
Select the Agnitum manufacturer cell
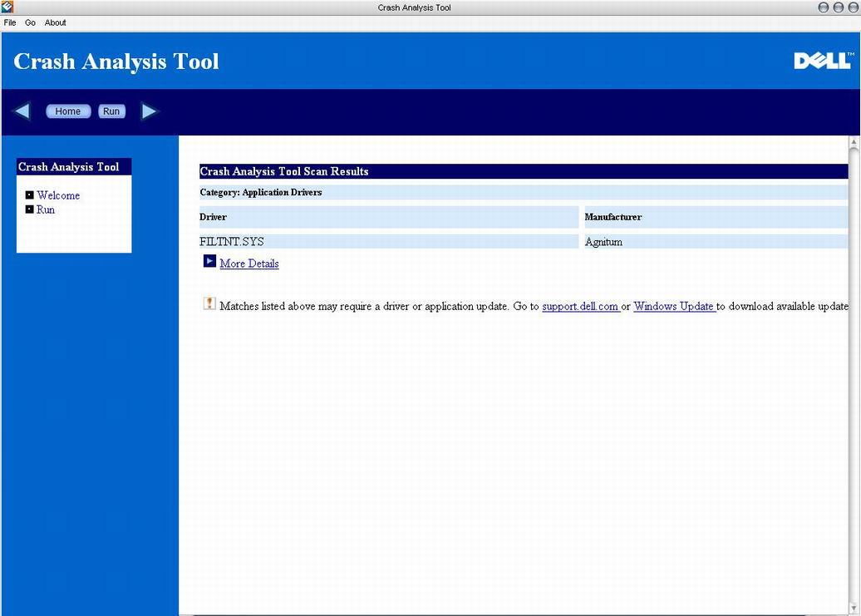(x=716, y=242)
